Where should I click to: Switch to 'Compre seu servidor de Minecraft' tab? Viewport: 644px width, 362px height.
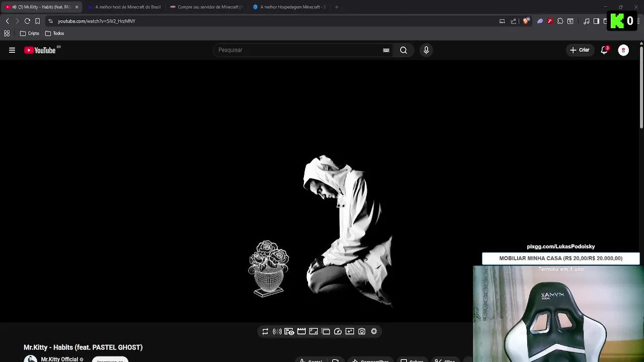[x=206, y=7]
